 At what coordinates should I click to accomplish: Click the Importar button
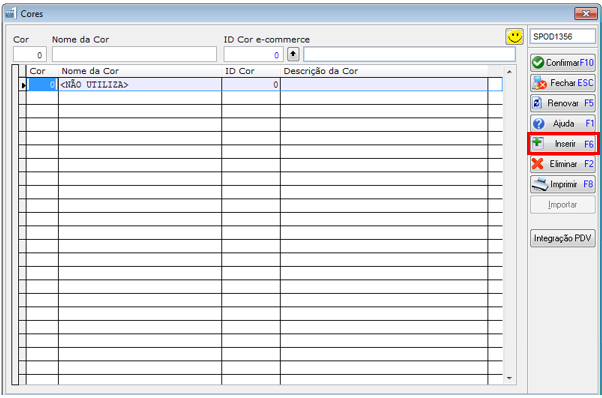[562, 205]
